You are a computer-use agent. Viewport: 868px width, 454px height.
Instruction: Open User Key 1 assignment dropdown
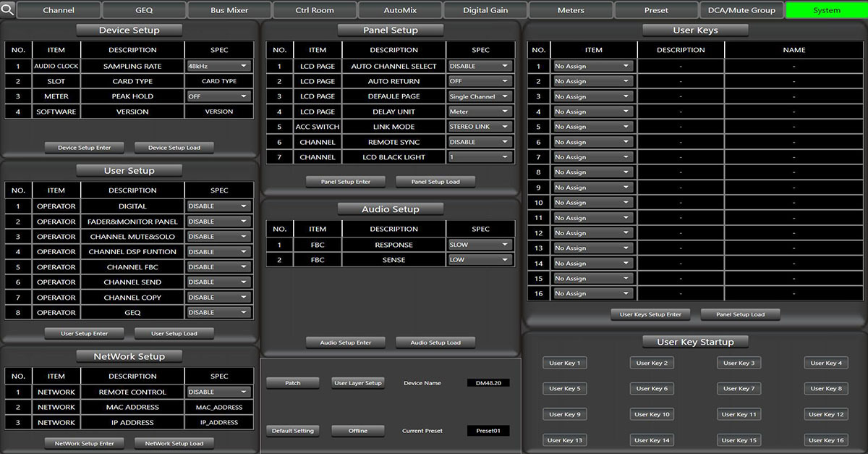592,66
